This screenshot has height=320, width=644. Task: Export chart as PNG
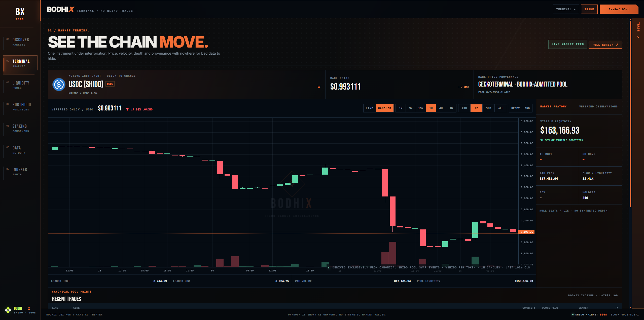(527, 108)
